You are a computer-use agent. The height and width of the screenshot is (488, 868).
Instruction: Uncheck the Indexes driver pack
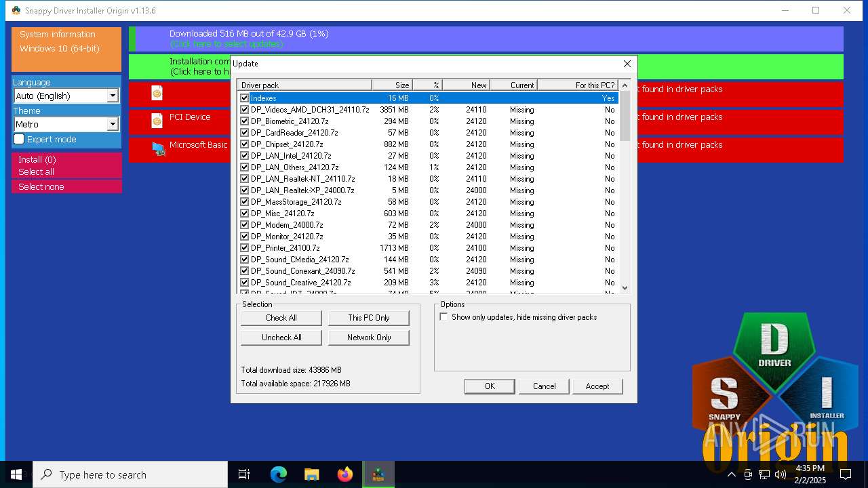click(x=244, y=98)
